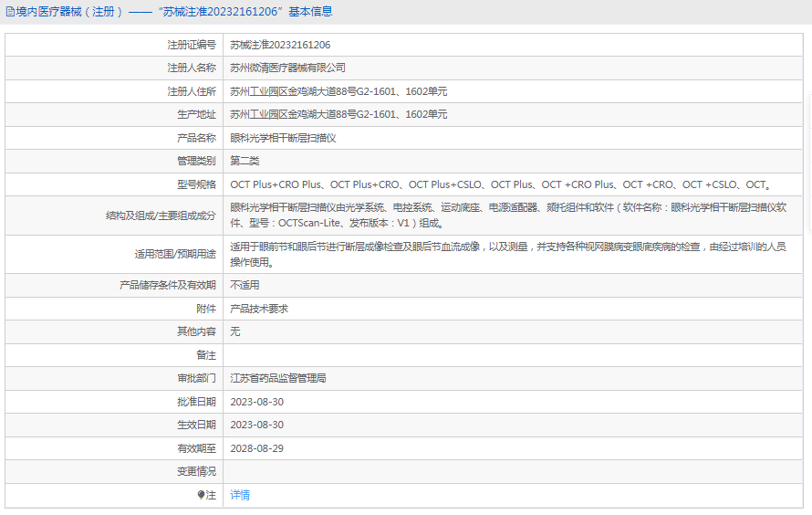Select product name 眼科光学相干断层扫描仪
The image size is (812, 515).
283,138
